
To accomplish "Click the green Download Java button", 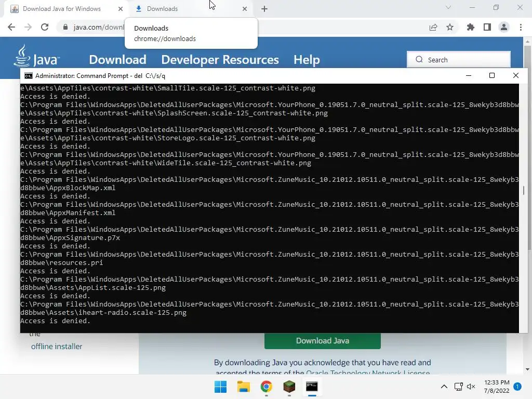I will 322,341.
